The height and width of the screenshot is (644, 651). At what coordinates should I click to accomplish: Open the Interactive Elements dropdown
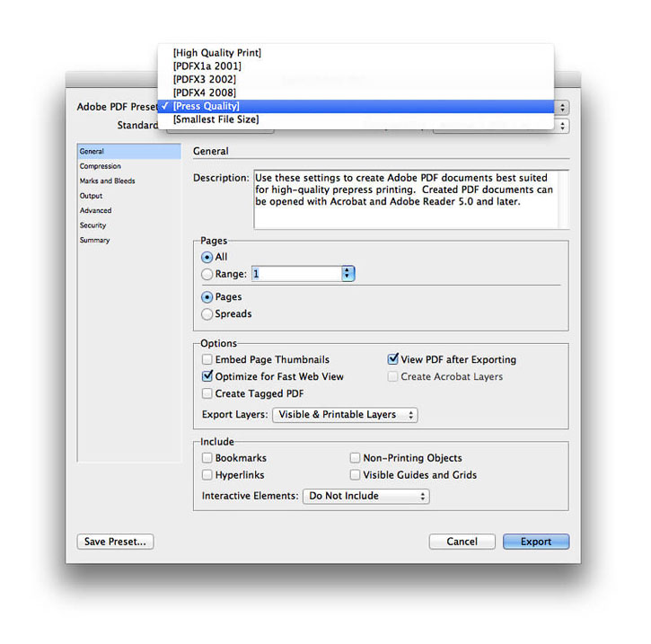click(366, 496)
